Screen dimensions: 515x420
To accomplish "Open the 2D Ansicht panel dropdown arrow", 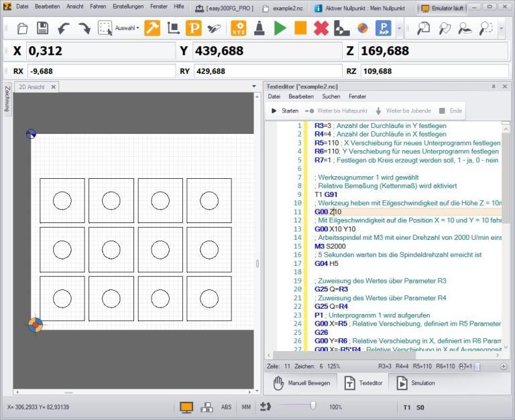I will pos(253,86).
